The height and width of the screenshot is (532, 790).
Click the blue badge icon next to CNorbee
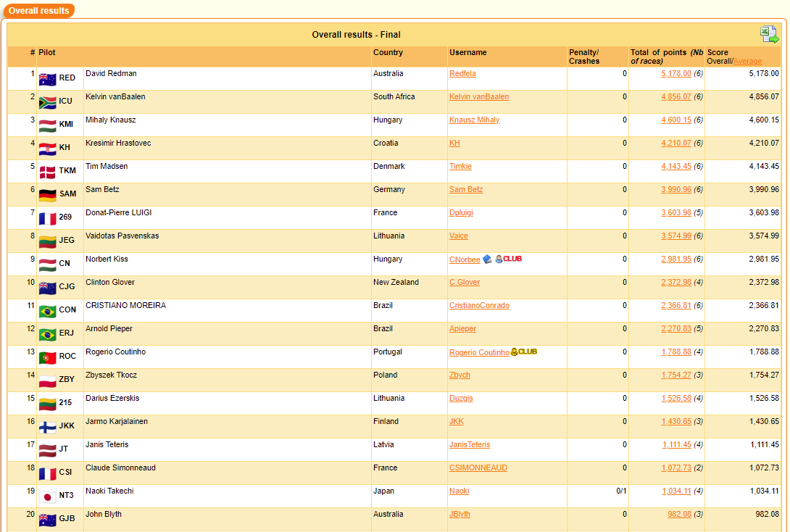point(487,259)
